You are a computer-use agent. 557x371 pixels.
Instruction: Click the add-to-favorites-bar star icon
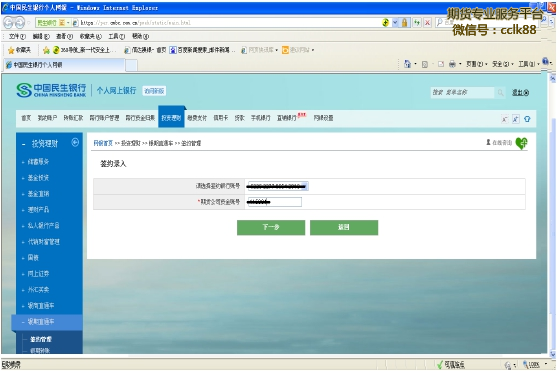click(46, 50)
